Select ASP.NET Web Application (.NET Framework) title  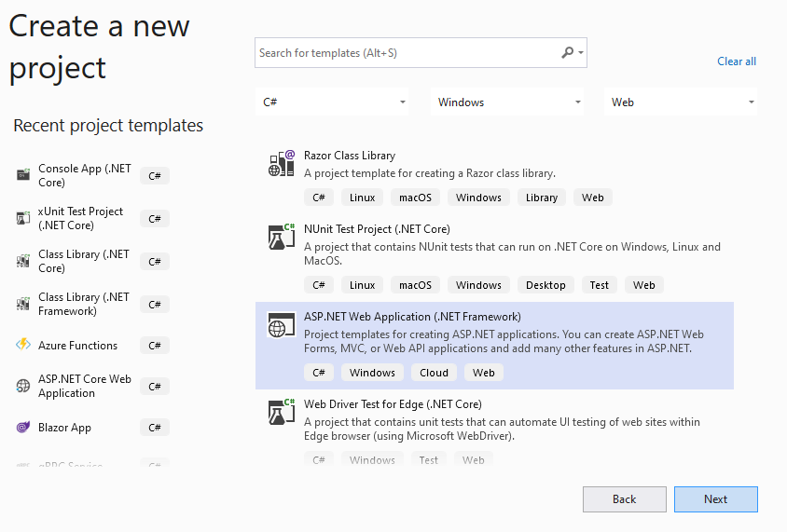coord(412,317)
